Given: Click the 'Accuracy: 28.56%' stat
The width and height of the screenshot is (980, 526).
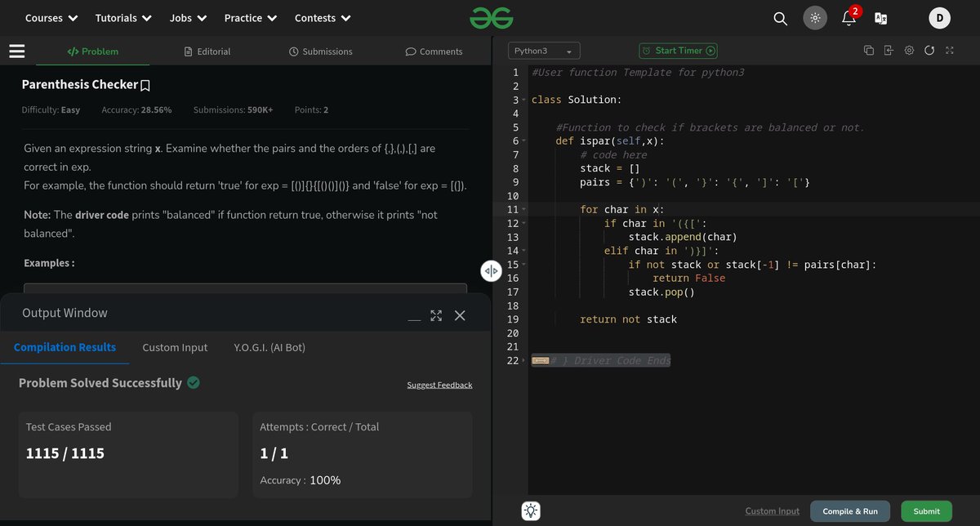Looking at the screenshot, I should coord(136,109).
